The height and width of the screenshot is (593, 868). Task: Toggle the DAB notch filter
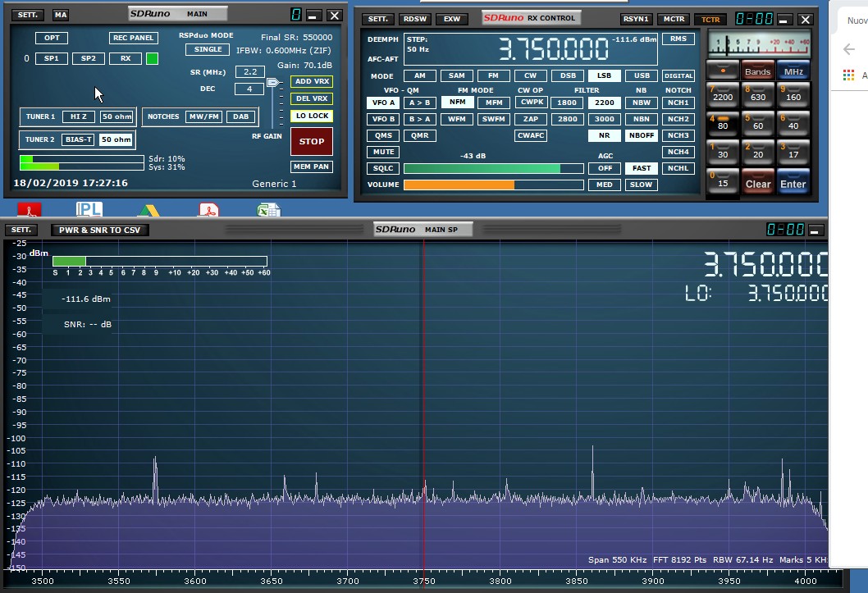click(x=241, y=116)
